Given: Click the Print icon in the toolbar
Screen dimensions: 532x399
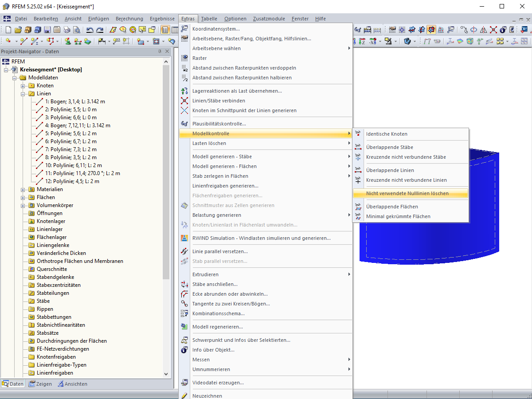Looking at the screenshot, I should point(67,30).
